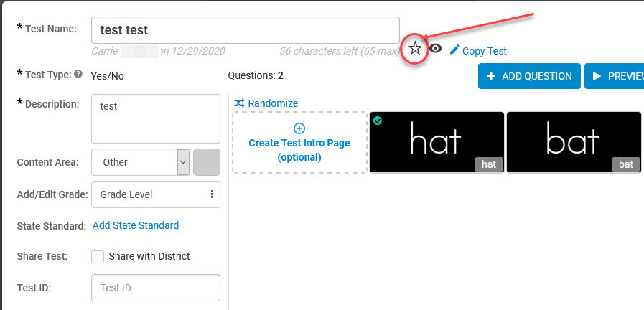
Task: Enable the Share with District checkbox
Action: (98, 257)
